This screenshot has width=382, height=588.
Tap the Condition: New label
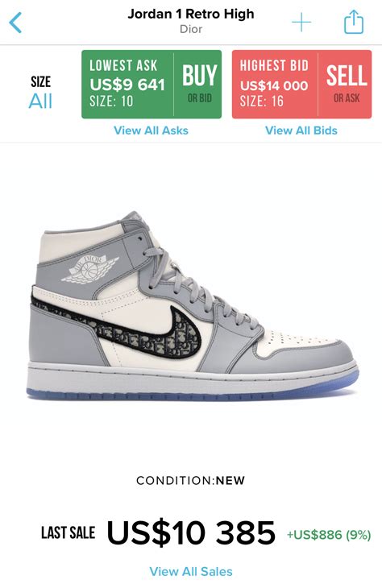click(x=191, y=480)
